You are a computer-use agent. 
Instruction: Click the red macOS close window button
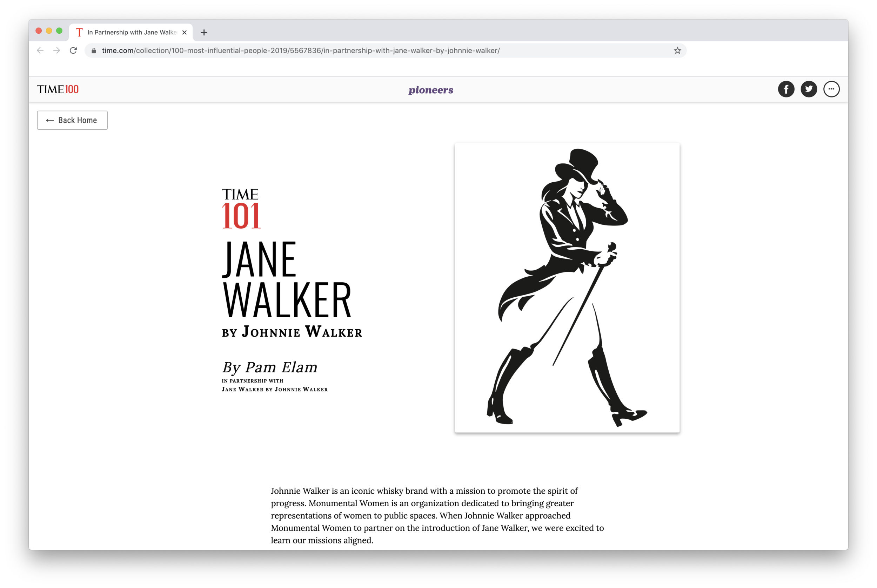click(39, 31)
